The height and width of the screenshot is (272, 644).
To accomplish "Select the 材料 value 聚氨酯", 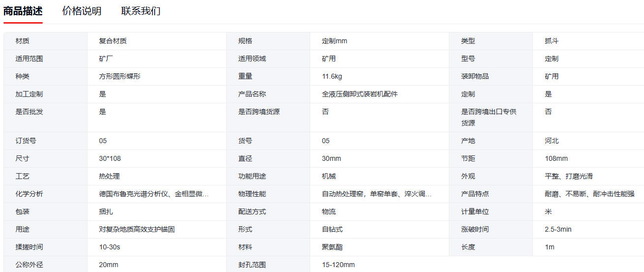I will pos(332,247).
